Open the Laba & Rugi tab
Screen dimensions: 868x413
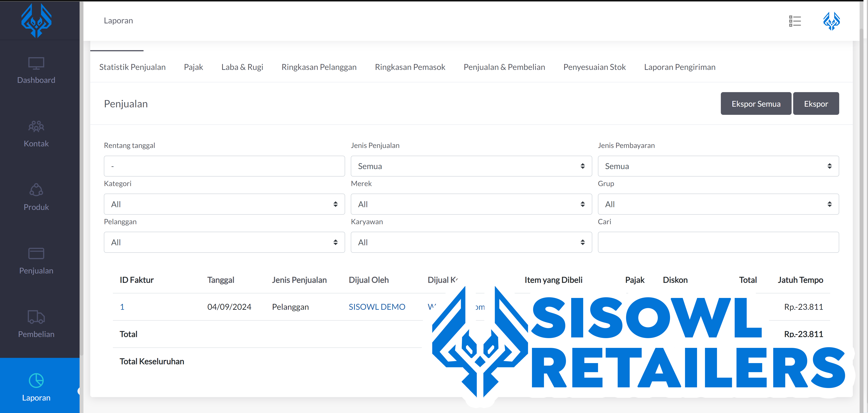point(242,67)
